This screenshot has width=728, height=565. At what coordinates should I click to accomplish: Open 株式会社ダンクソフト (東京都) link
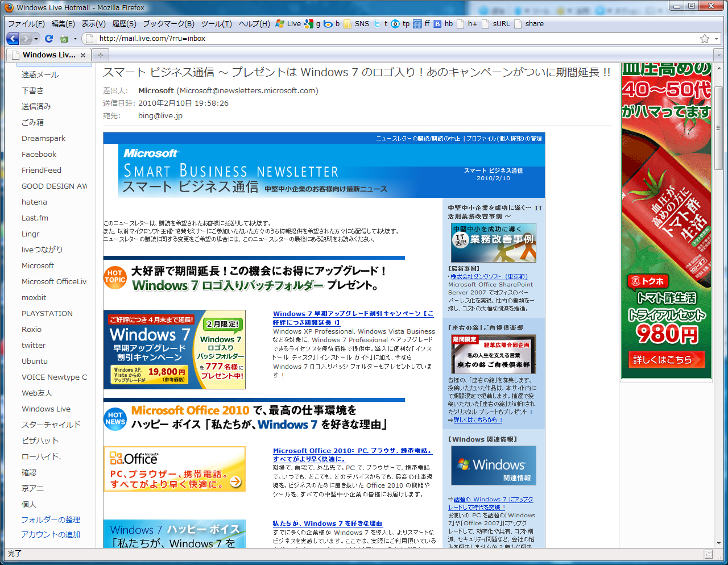pos(489,277)
